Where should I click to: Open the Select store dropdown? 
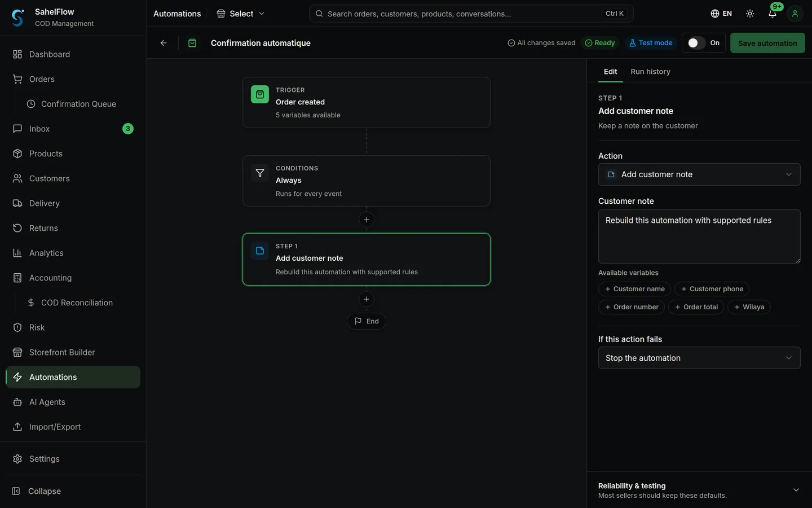coord(241,14)
